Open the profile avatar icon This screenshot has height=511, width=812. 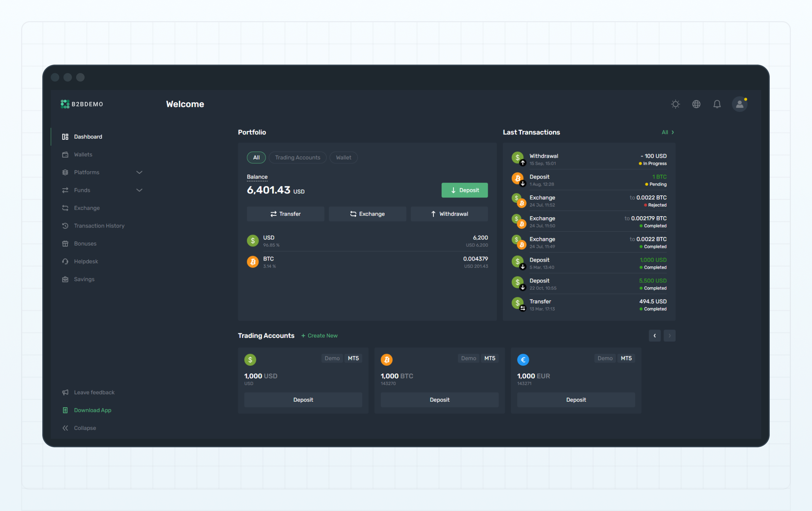pos(740,104)
